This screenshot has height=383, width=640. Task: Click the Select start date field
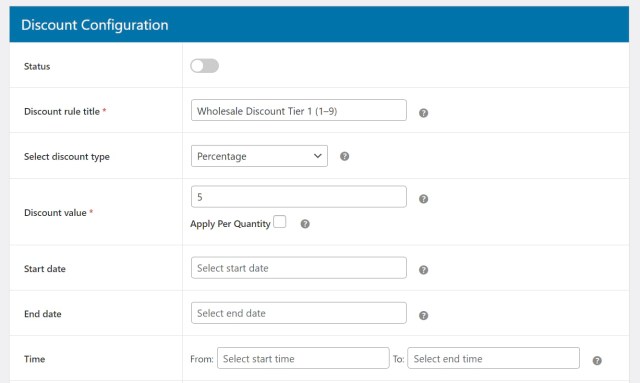pyautogui.click(x=299, y=268)
